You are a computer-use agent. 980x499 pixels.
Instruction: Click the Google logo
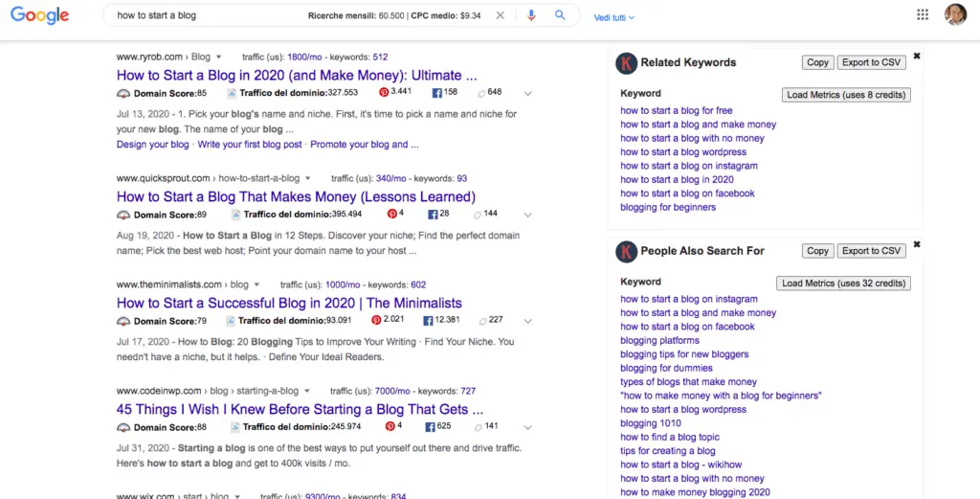point(39,15)
